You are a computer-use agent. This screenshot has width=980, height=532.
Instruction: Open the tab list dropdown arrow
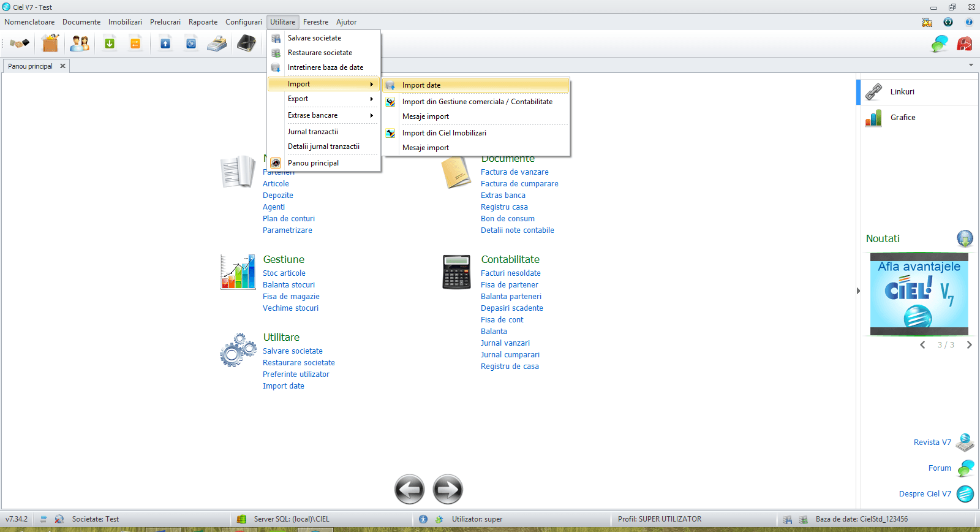pos(971,65)
